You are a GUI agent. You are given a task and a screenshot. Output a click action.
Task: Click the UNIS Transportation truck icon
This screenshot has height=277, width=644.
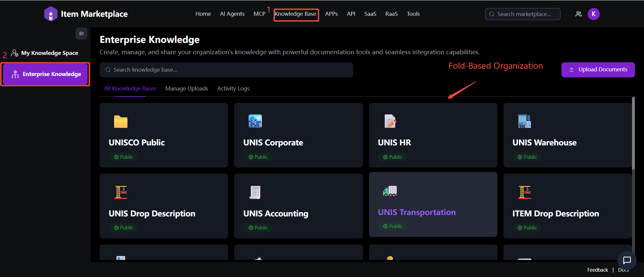[390, 191]
